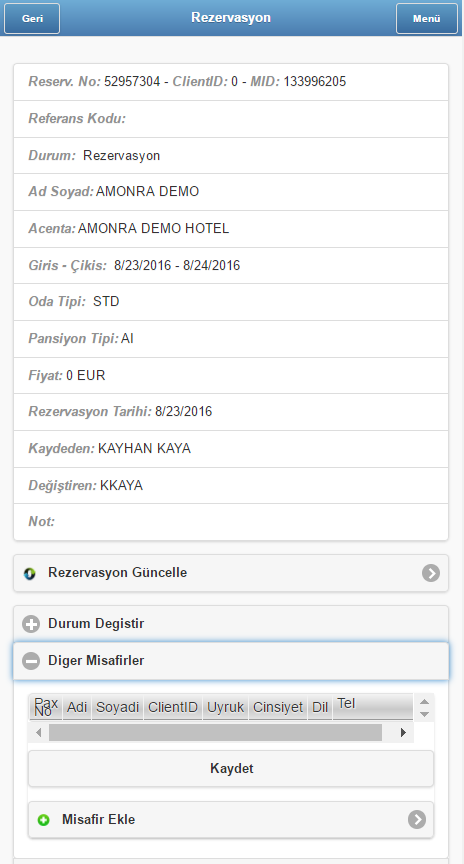This screenshot has width=464, height=864.
Task: Collapse the Diger Misafirler section
Action: tap(231, 661)
